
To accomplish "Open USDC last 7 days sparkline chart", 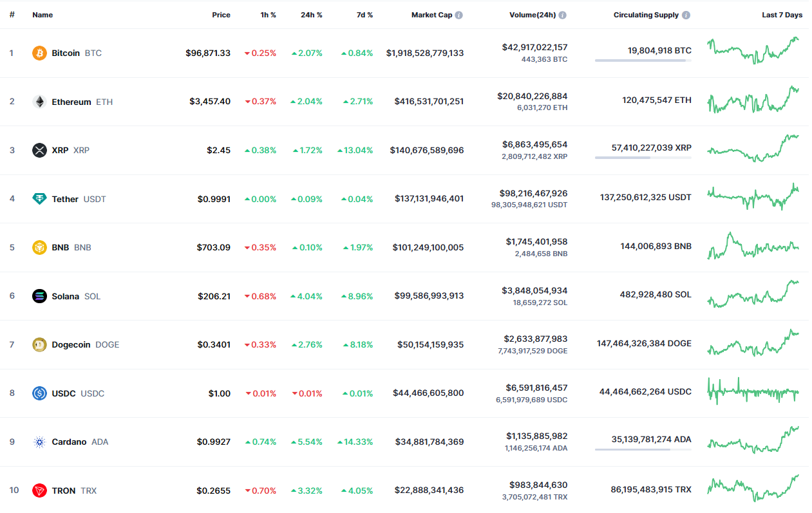I will [x=753, y=391].
